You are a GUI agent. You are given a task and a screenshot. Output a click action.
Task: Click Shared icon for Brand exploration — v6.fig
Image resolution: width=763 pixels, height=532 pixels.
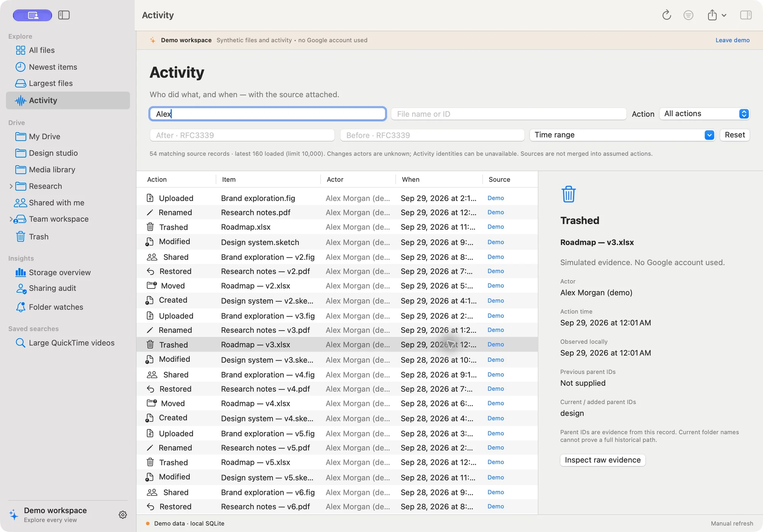pos(152,492)
